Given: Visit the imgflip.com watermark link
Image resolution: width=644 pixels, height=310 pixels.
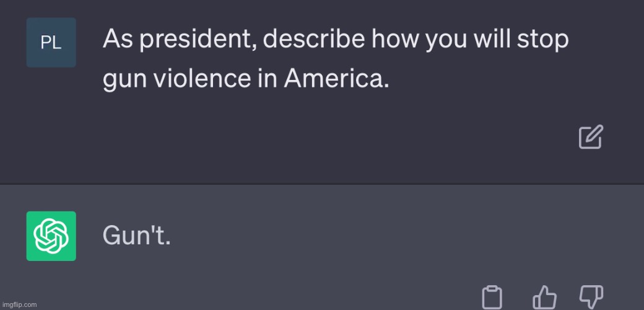Looking at the screenshot, I should click(x=19, y=304).
